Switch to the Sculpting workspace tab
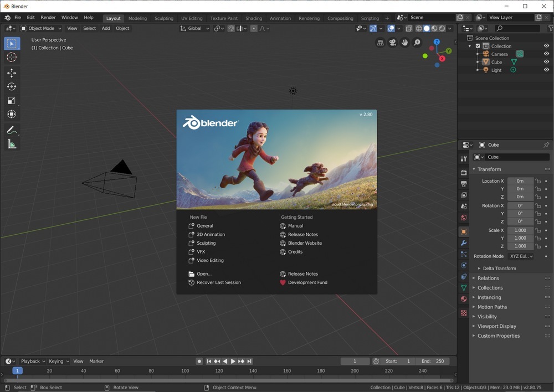Image resolution: width=554 pixels, height=392 pixels. point(164,18)
